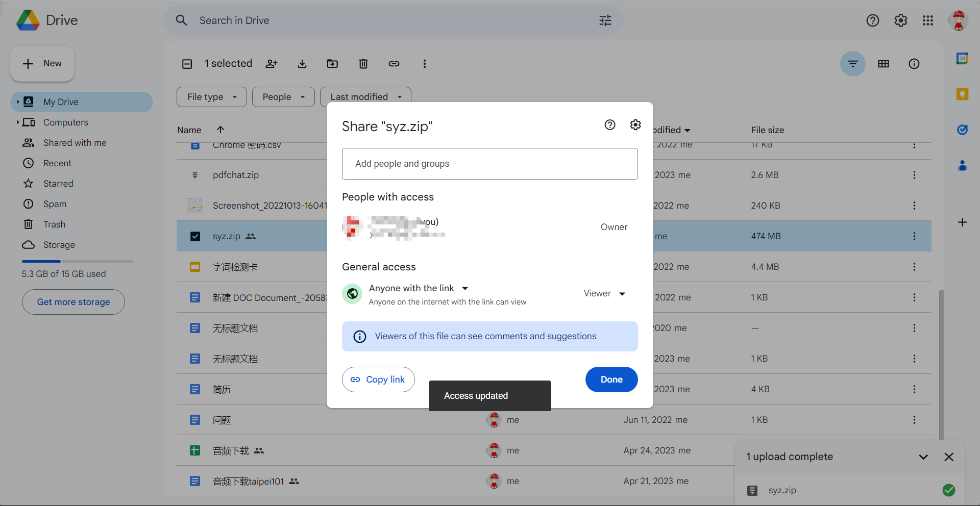Open Shared with me section
Screen dimensions: 980x506
pos(75,143)
